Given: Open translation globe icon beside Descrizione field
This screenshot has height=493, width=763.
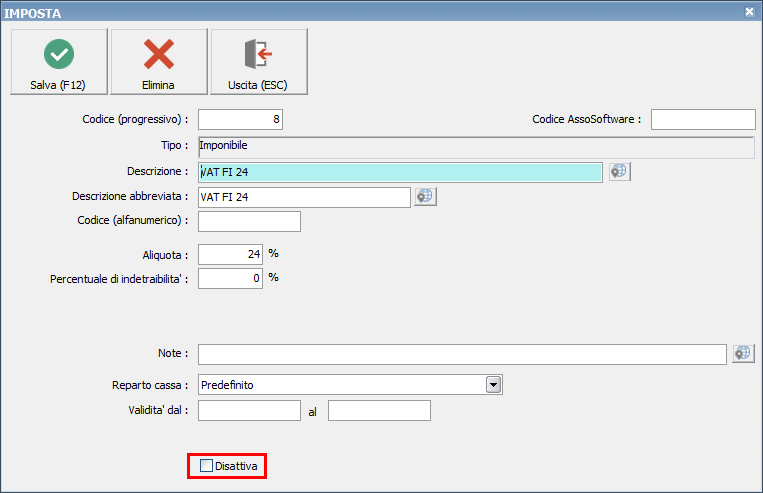Looking at the screenshot, I should coord(619,171).
